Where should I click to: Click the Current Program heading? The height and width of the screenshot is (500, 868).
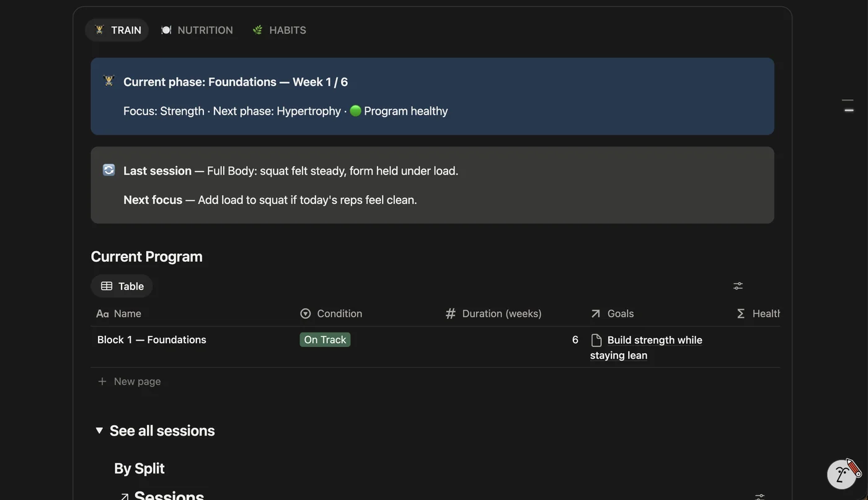click(147, 257)
